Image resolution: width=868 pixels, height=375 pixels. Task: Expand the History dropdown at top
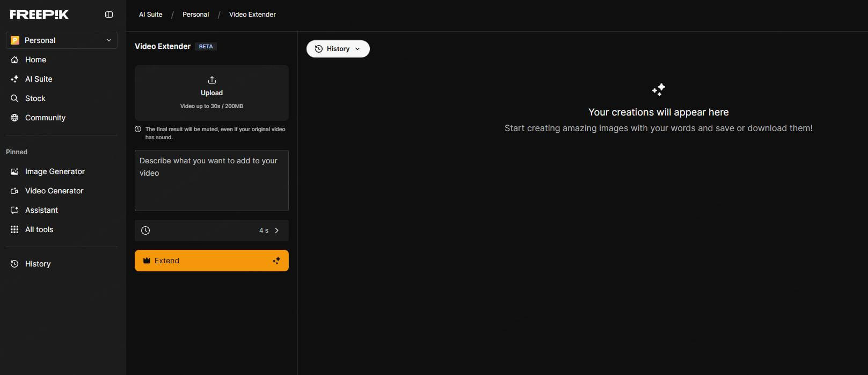click(338, 49)
